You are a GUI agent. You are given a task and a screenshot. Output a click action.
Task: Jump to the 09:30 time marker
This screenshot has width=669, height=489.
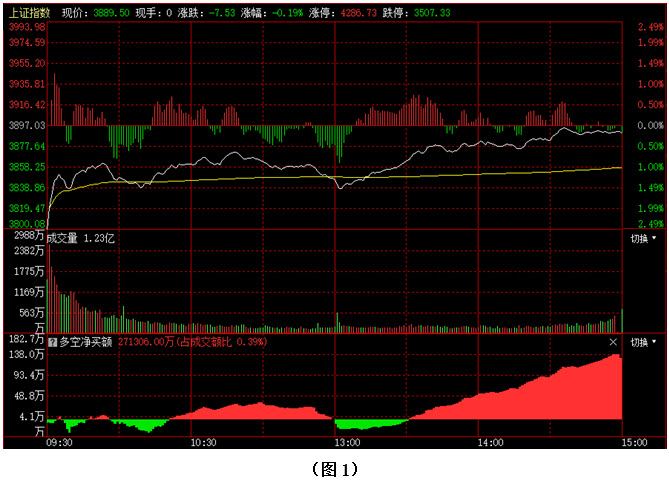[60, 441]
